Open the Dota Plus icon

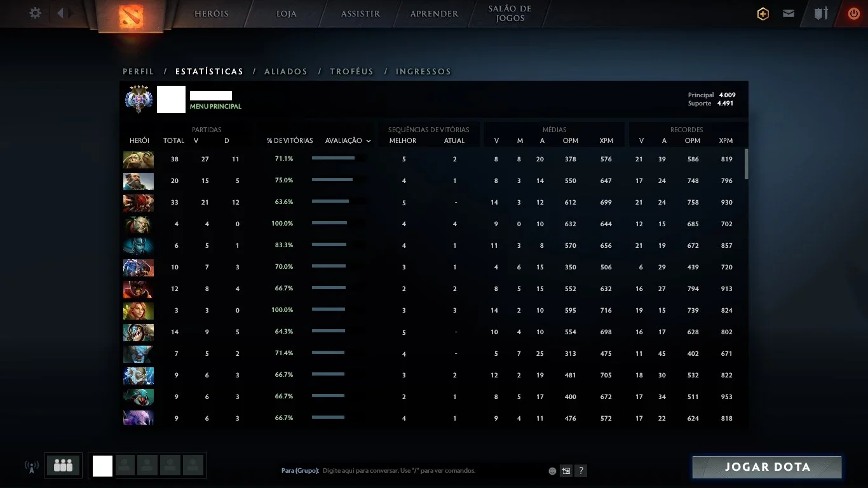click(763, 13)
